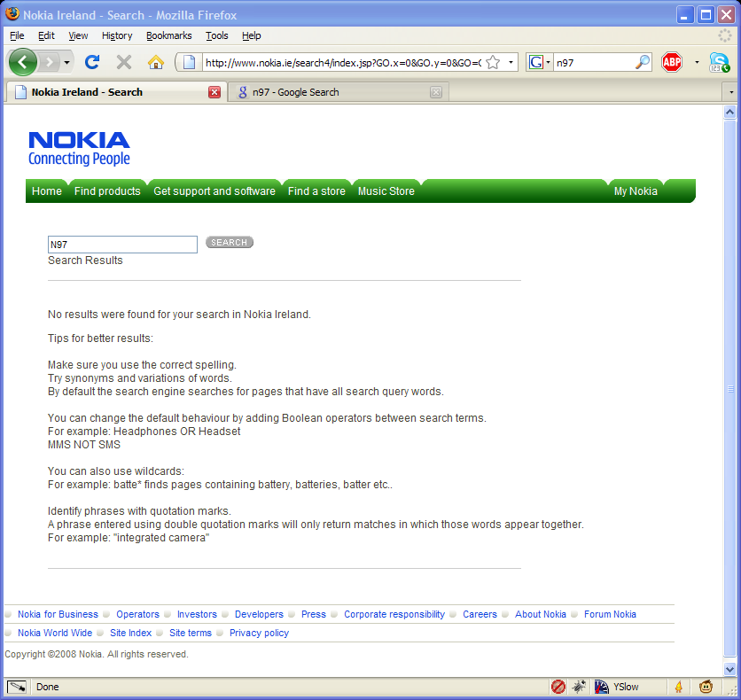Viewport: 741px width, 700px height.
Task: Close the n97 - Google Search tab
Action: pos(436,92)
